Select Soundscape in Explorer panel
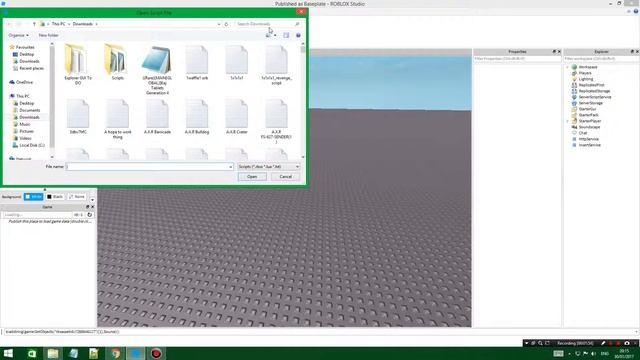Screen dimensions: 640x360 click(x=589, y=127)
